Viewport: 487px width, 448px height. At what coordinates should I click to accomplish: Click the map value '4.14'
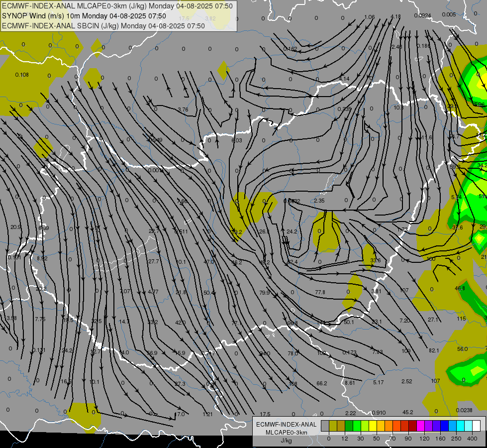tap(344, 79)
